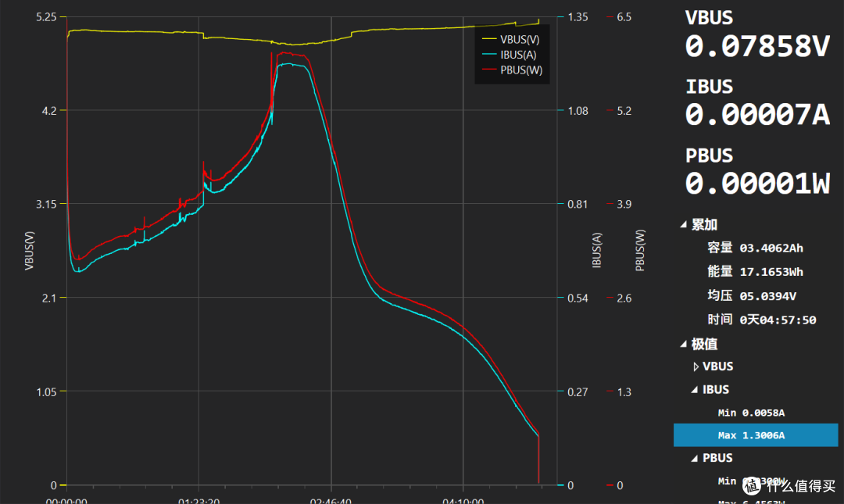Click the IBUS(A) vertical axis title
This screenshot has width=844, height=504.
point(596,250)
